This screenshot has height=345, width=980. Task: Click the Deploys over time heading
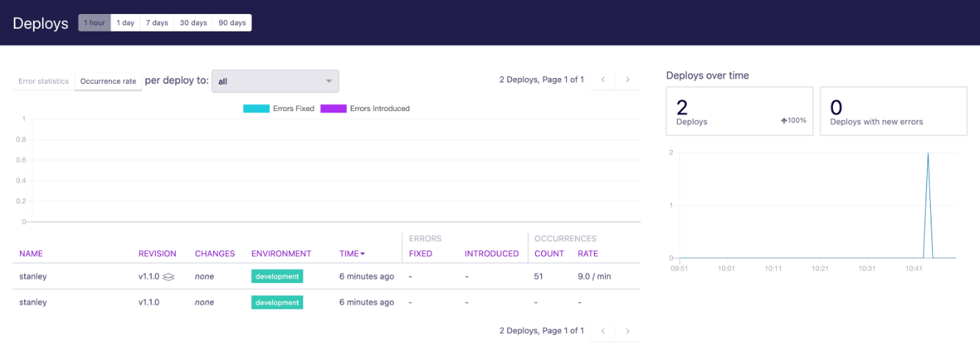coord(707,75)
